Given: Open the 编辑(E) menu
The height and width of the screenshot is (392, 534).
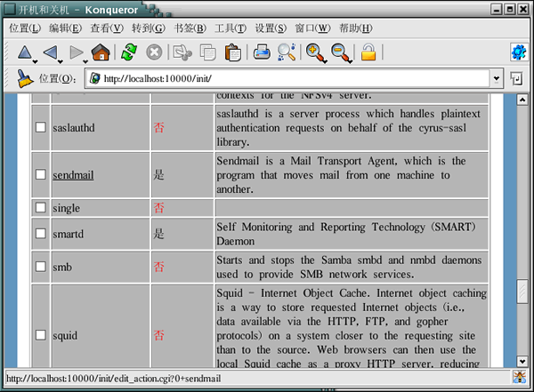Looking at the screenshot, I should click(x=65, y=28).
